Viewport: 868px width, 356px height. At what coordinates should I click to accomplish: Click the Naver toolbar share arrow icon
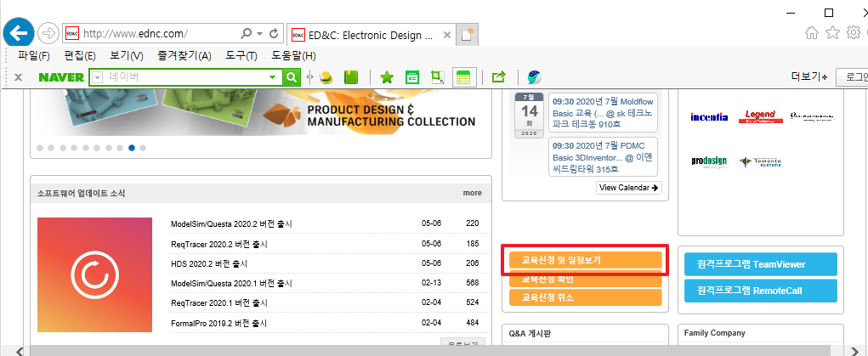[x=499, y=77]
